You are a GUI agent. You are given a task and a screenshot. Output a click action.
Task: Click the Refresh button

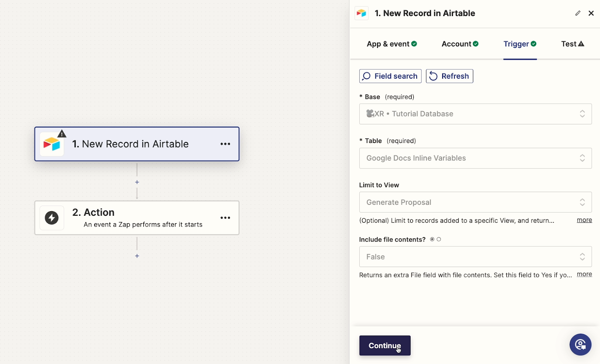[x=449, y=76]
